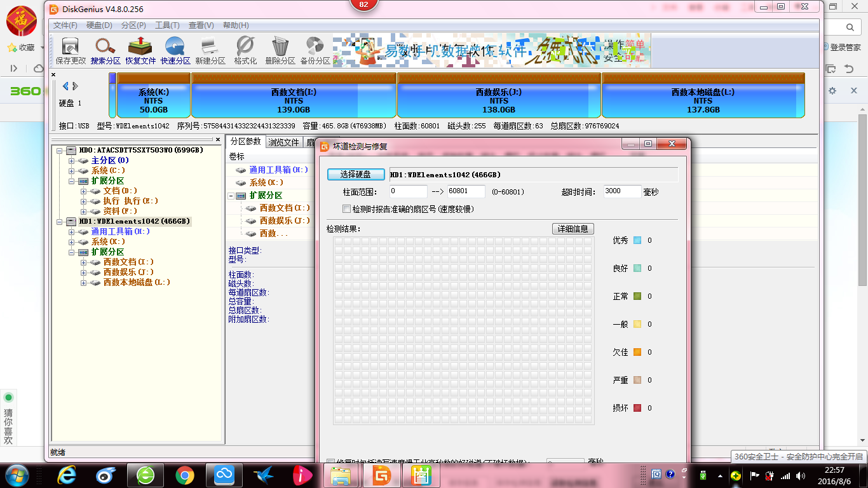
Task: Click the 欠佳 orange color swatch
Action: (x=637, y=352)
